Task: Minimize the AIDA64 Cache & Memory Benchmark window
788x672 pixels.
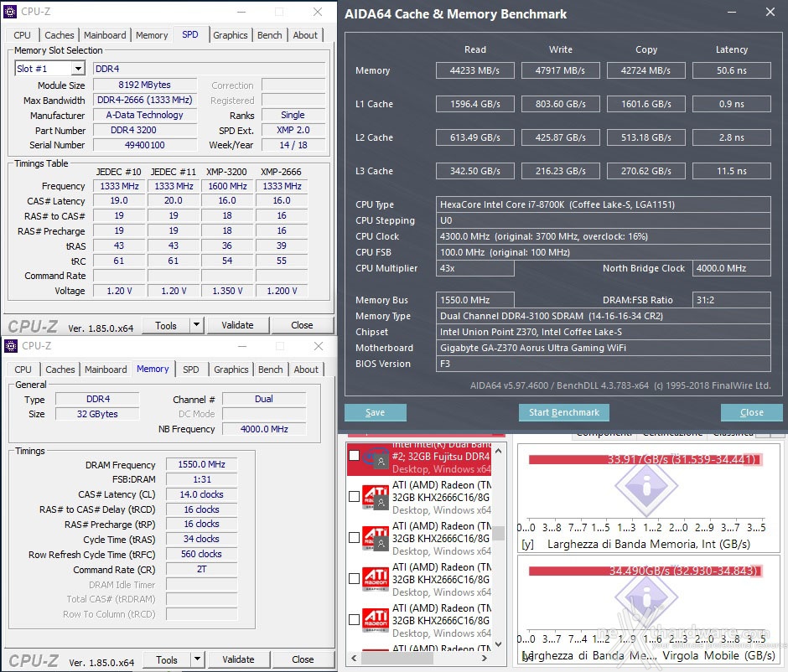Action: 732,12
